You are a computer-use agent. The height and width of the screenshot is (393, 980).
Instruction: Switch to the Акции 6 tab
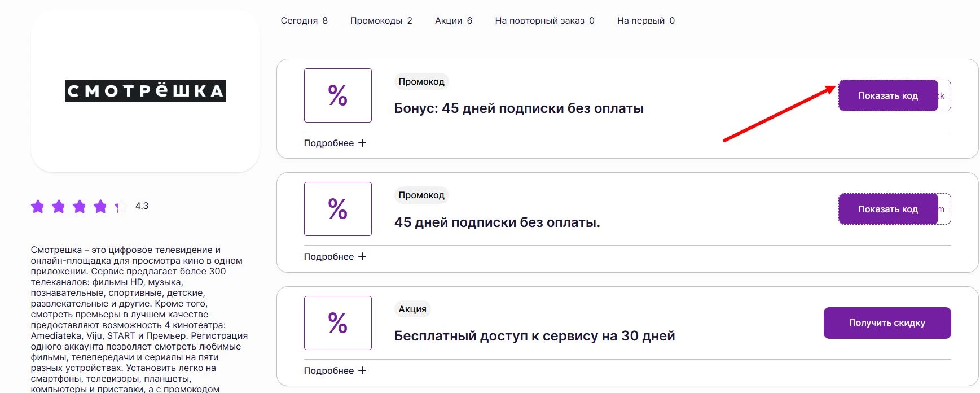[454, 21]
